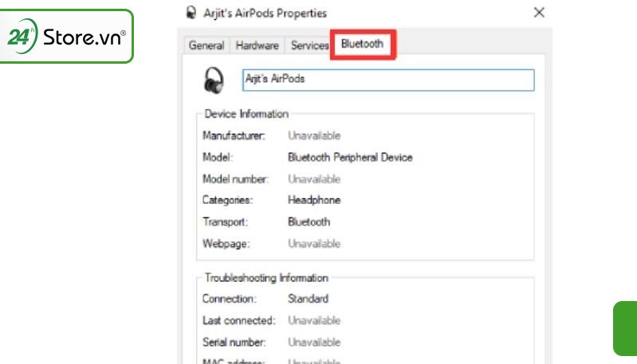This screenshot has width=637, height=364.
Task: Select the Bluetooth Peripheral Device model value
Action: (350, 158)
